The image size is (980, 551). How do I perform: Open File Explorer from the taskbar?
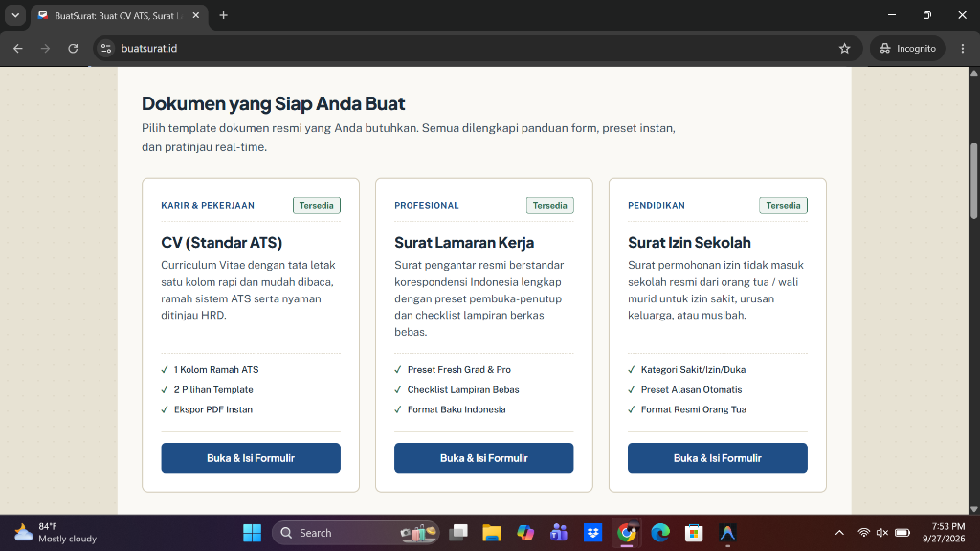(x=492, y=533)
